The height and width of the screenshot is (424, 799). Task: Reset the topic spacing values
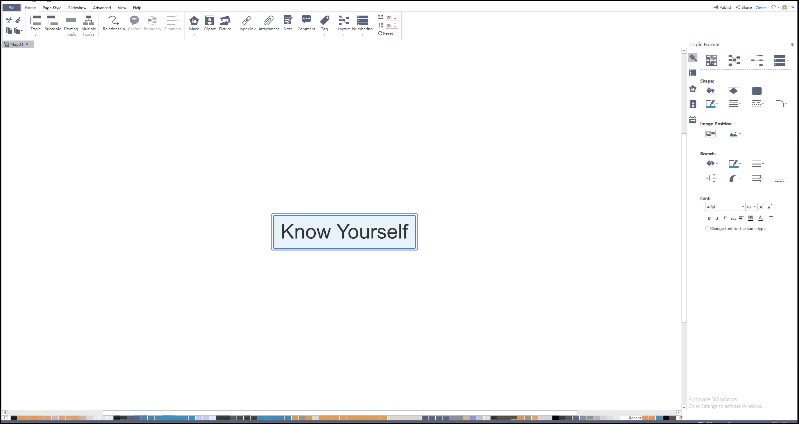[386, 34]
